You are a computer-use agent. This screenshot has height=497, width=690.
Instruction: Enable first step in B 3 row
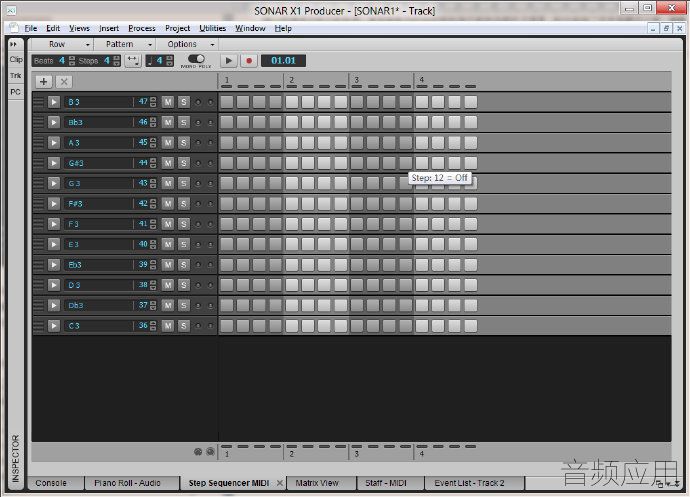[x=227, y=102]
